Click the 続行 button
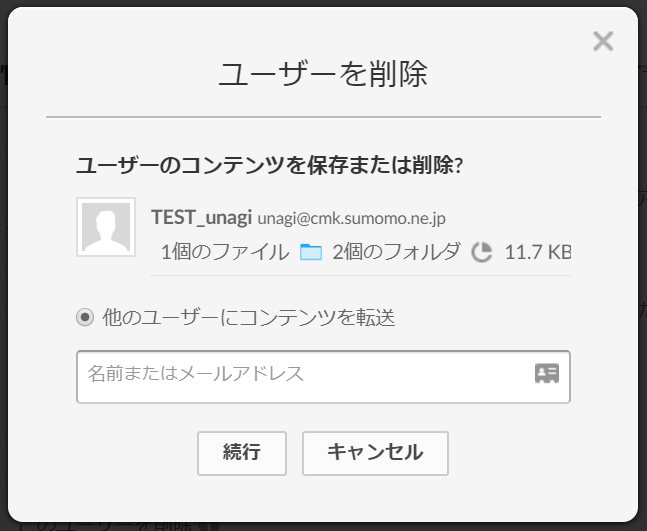 coord(242,453)
